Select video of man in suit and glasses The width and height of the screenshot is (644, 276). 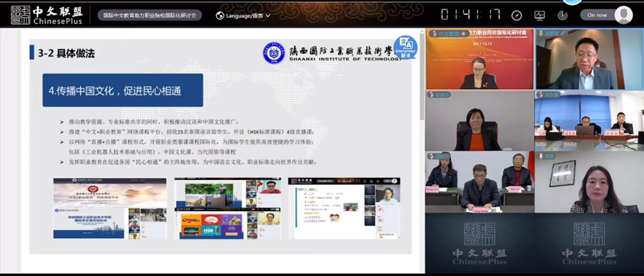pos(590,60)
